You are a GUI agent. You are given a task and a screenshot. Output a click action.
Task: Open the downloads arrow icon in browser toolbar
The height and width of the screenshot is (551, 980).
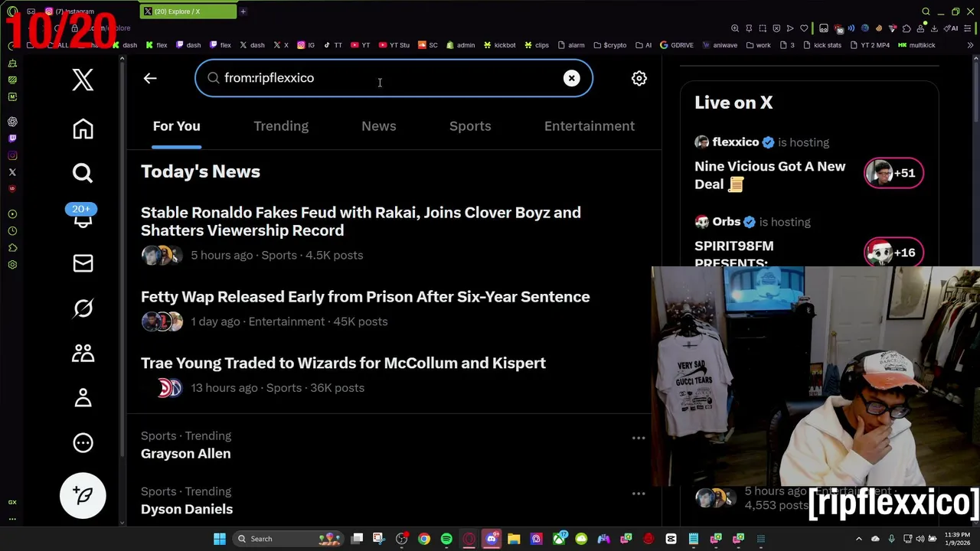click(x=934, y=28)
